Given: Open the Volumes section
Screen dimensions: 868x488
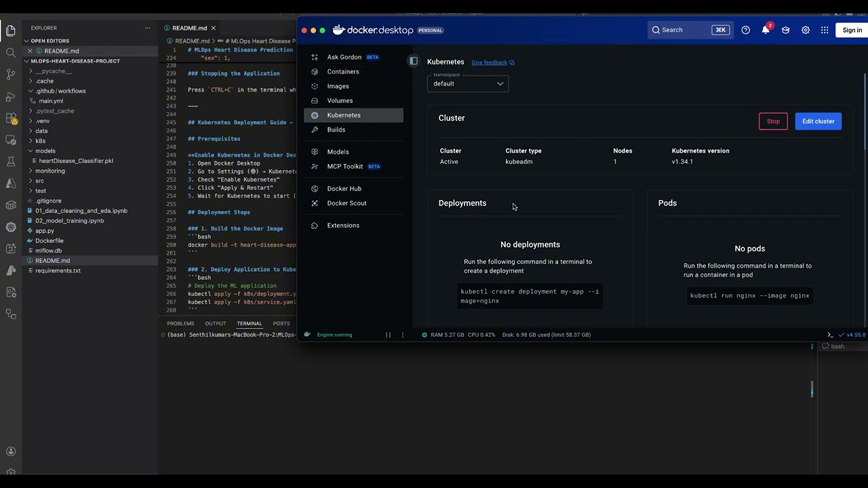Looking at the screenshot, I should (x=353, y=100).
